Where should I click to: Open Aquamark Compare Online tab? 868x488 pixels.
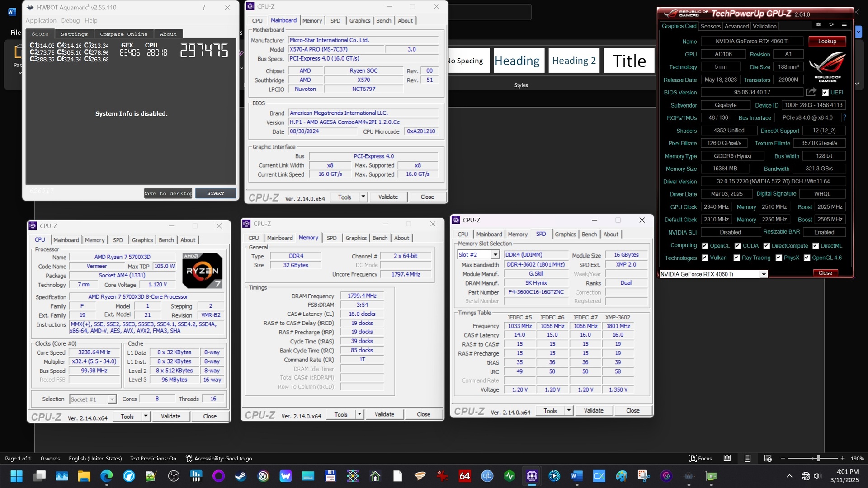coord(123,34)
